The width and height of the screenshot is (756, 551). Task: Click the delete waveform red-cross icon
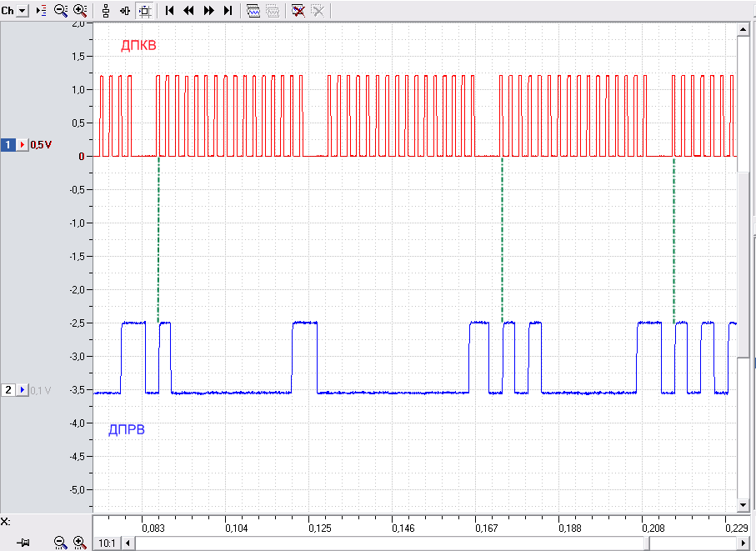click(298, 11)
